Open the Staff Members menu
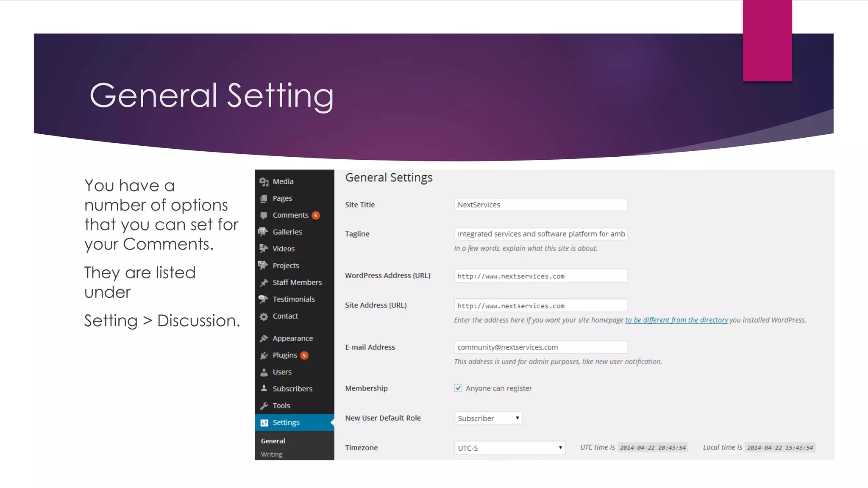The image size is (868, 488). click(x=295, y=283)
